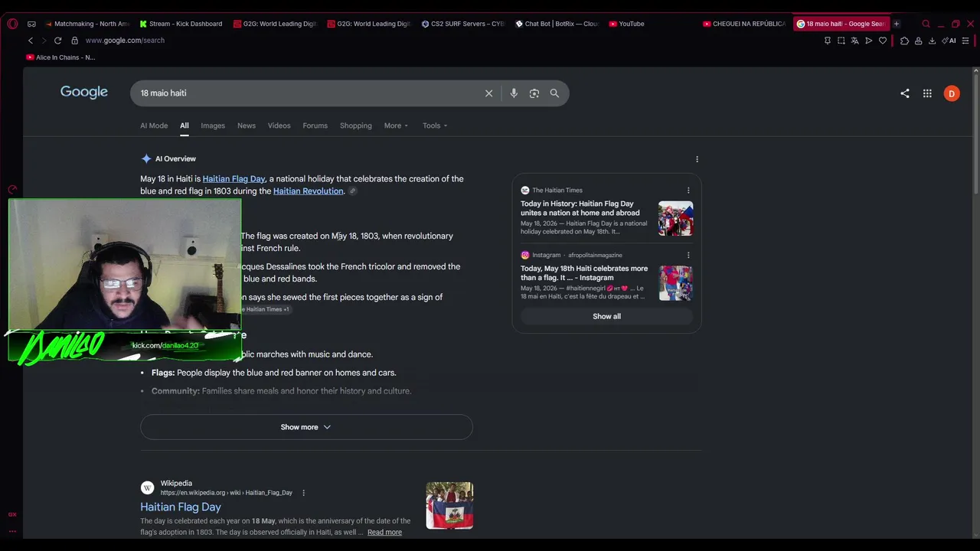The image size is (980, 551).
Task: Click the AI Overview source link icon
Action: [352, 191]
